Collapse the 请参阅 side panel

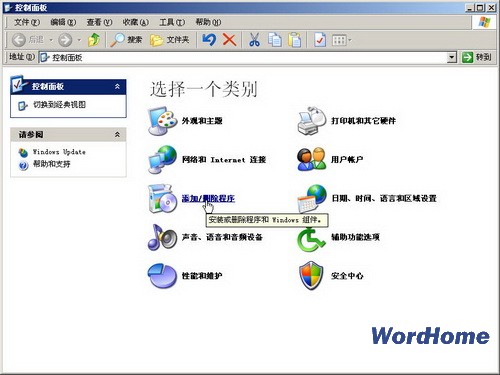point(117,135)
